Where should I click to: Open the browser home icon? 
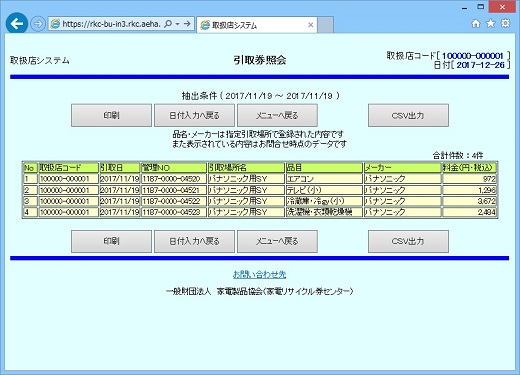476,23
